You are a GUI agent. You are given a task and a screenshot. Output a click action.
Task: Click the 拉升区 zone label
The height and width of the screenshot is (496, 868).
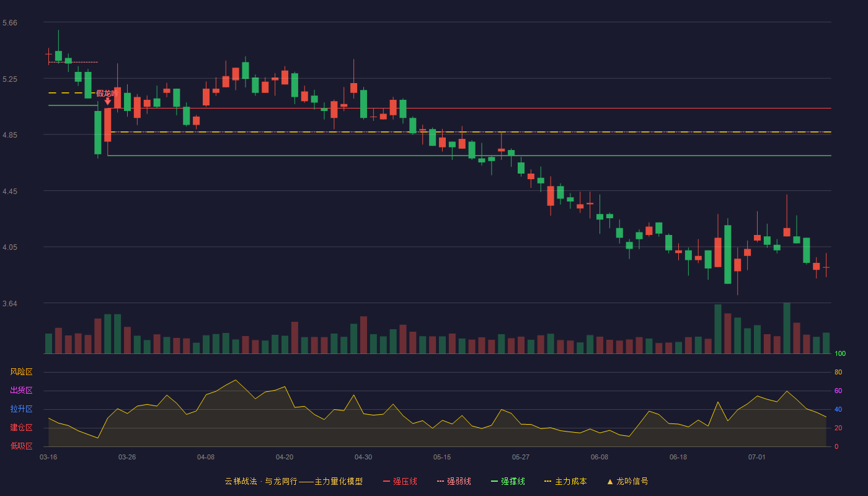[x=21, y=409]
